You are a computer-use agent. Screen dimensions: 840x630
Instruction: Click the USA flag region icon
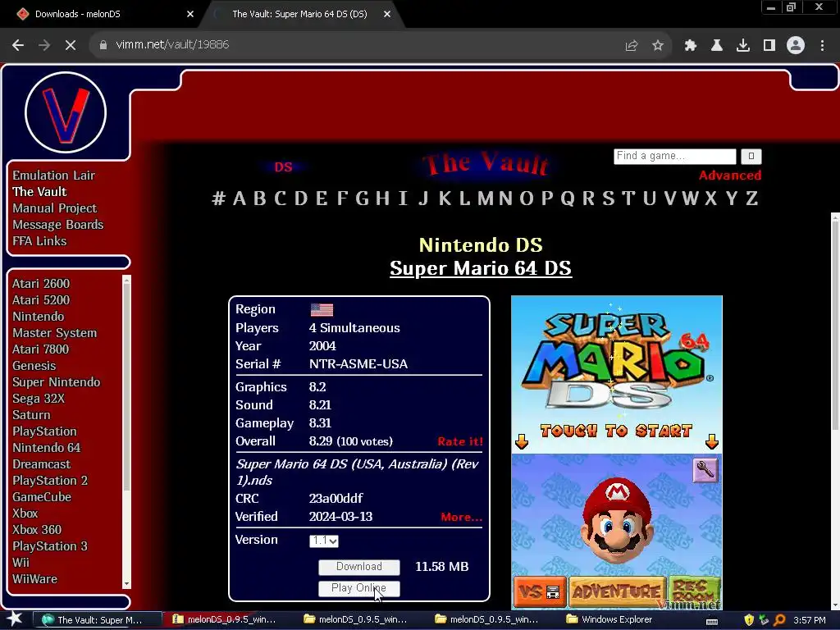tap(322, 309)
